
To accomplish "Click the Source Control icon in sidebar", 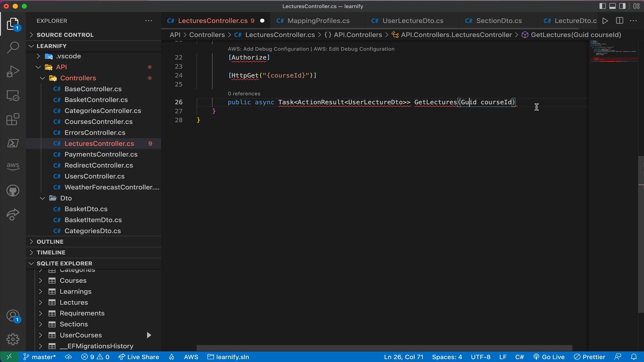I will (12, 71).
